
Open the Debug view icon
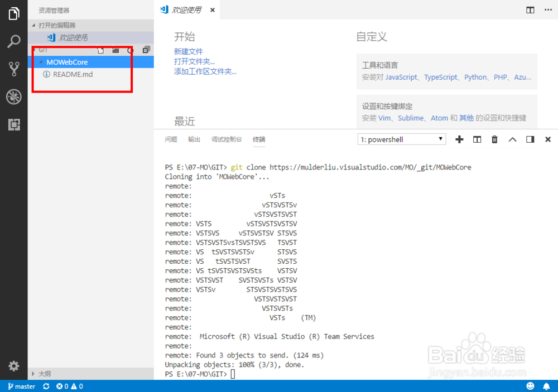(13, 96)
